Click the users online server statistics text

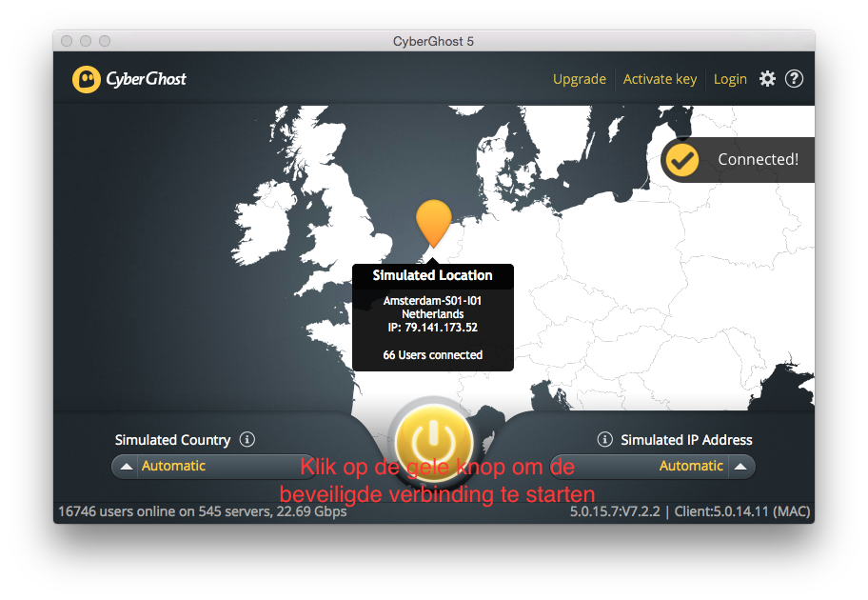tap(202, 511)
